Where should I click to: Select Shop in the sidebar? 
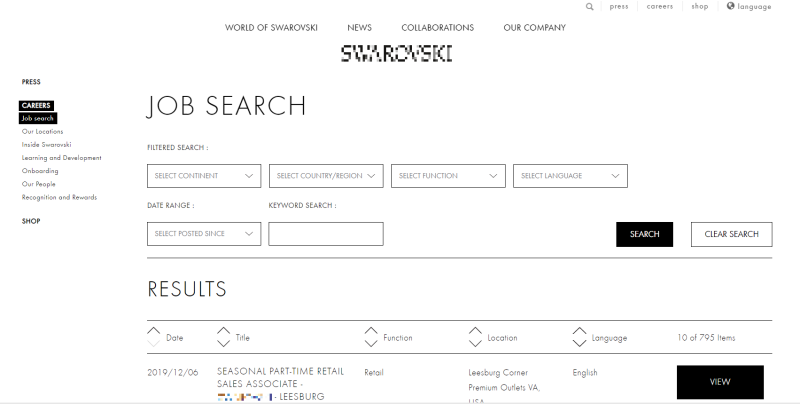tap(31, 221)
